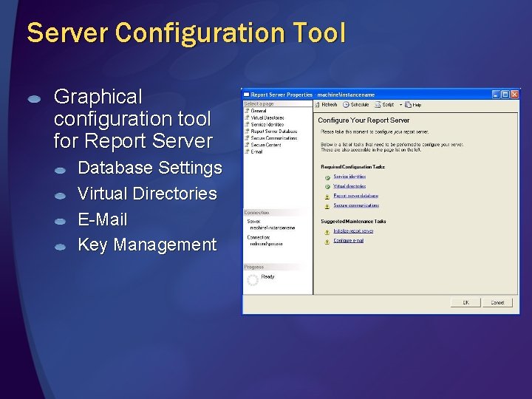The width and height of the screenshot is (532, 399).
Task: Click warning icon beside Configure e-mail
Action: tap(327, 242)
